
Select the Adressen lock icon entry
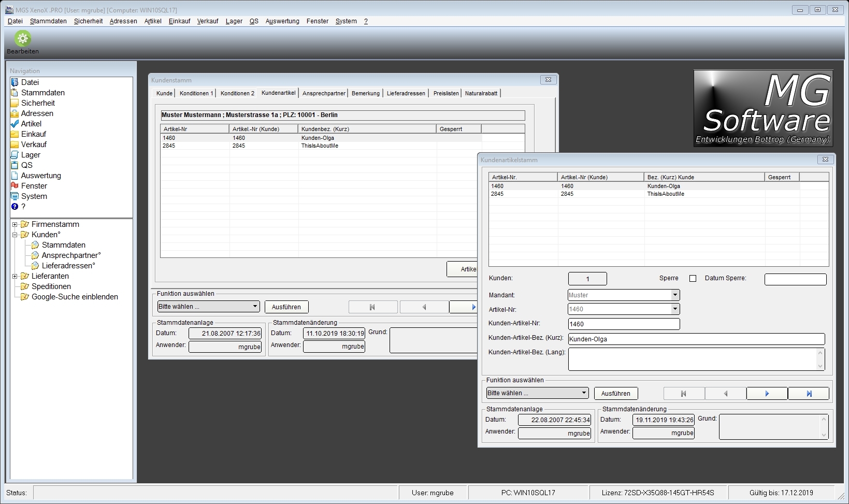coord(15,113)
